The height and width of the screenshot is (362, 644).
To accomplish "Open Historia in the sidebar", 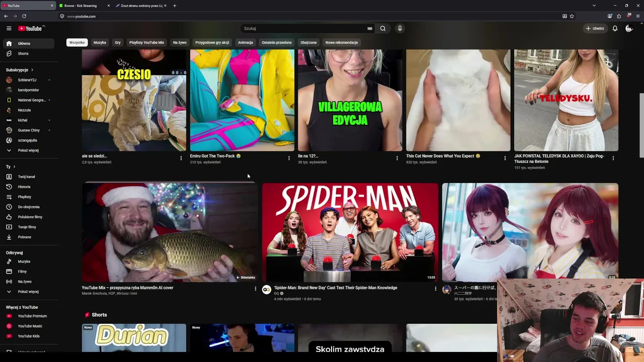I will pyautogui.click(x=30, y=187).
